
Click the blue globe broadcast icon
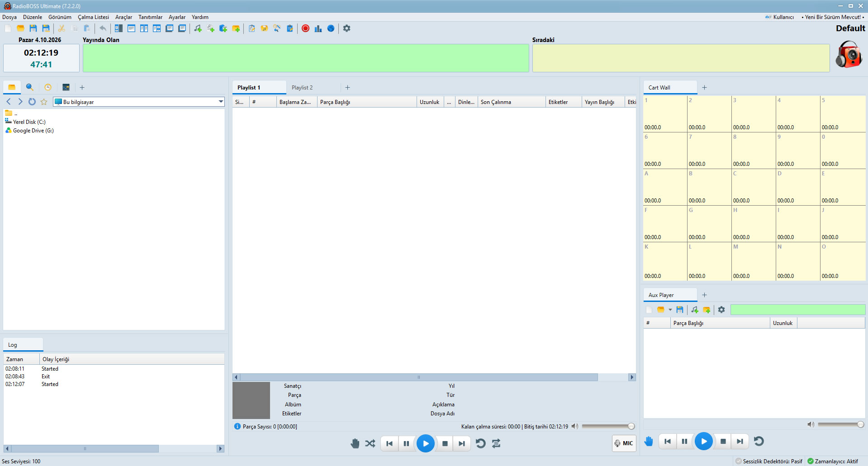[331, 28]
